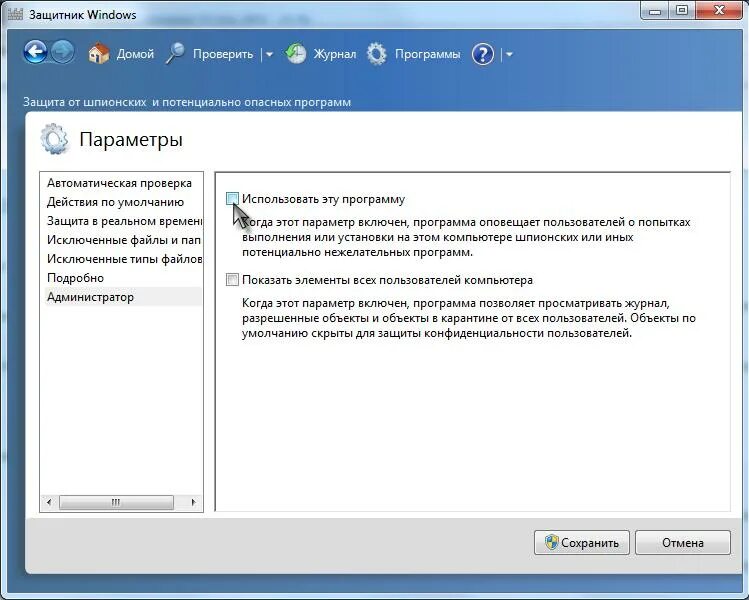Screen dimensions: 749x600
Task: Click the list's right scroll arrow
Action: tap(193, 502)
